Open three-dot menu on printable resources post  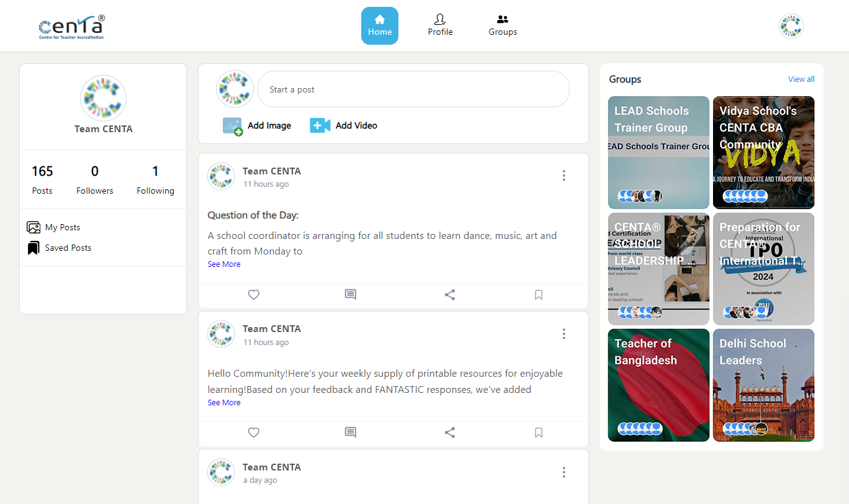(x=564, y=334)
